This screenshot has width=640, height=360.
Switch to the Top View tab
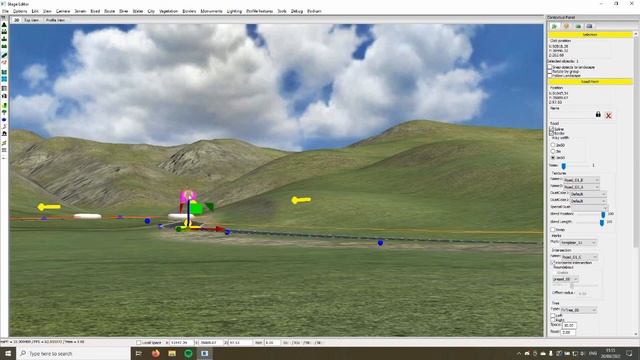[x=32, y=20]
